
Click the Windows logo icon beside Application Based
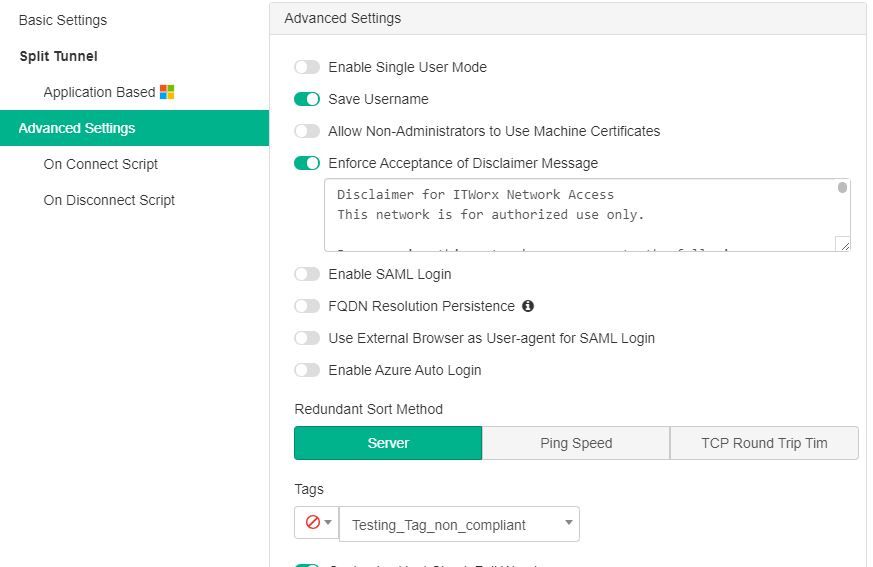tap(167, 92)
